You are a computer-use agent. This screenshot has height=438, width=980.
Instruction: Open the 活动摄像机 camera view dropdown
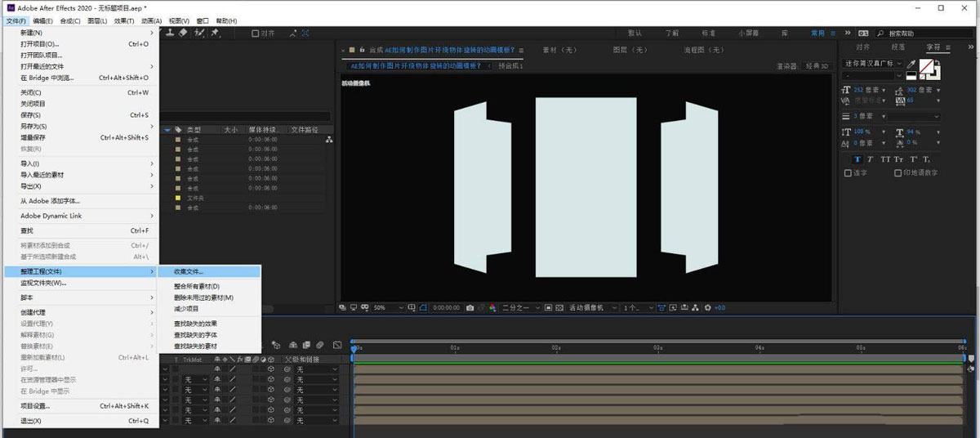[590, 308]
